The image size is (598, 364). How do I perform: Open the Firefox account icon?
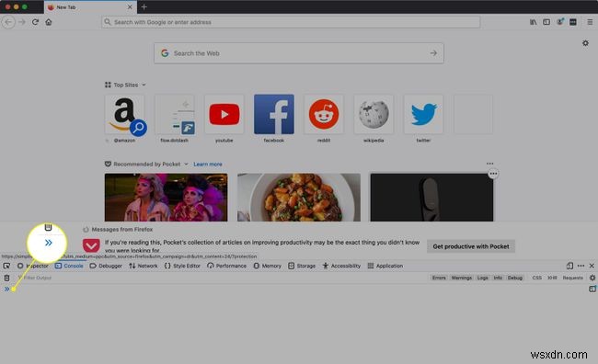coord(559,22)
